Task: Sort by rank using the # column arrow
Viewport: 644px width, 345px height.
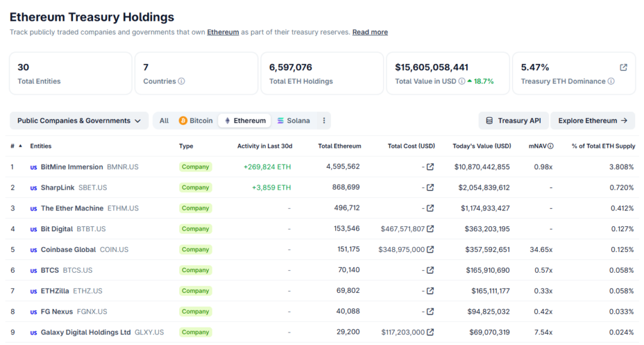Action: [21, 146]
